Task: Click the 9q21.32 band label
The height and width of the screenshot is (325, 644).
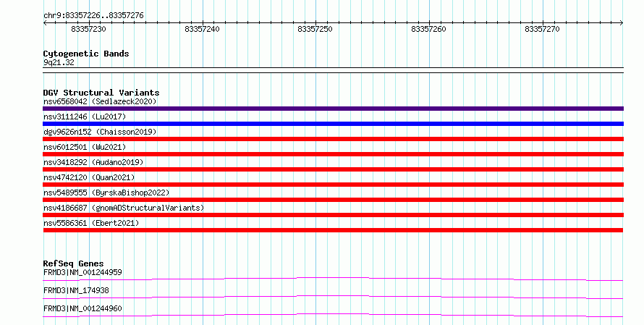Action: coord(59,62)
